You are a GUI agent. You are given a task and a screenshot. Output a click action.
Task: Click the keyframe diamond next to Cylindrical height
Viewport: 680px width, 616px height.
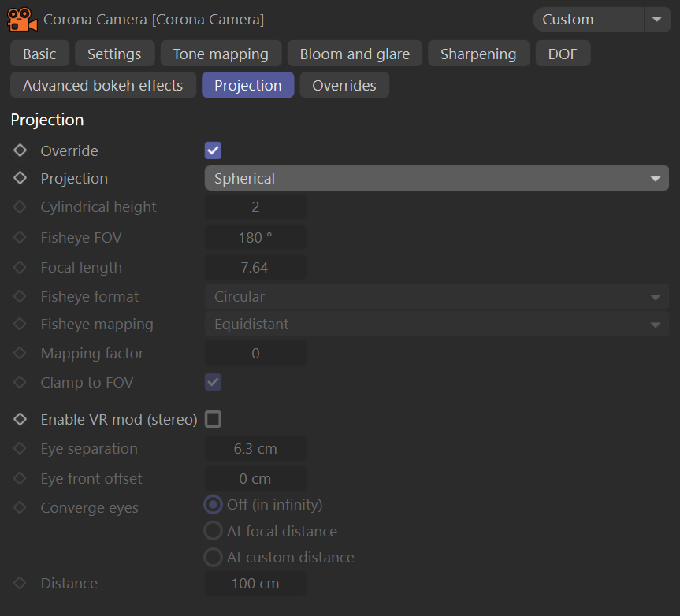tap(20, 207)
